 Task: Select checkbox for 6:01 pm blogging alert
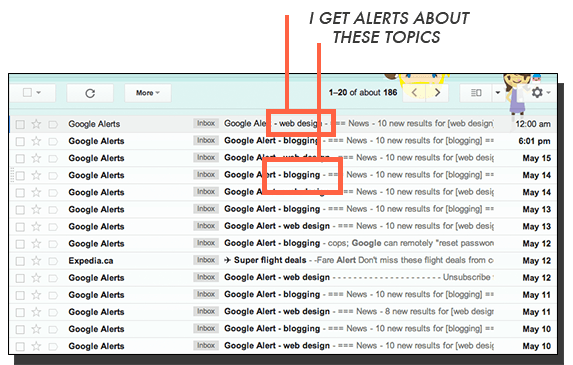20,141
